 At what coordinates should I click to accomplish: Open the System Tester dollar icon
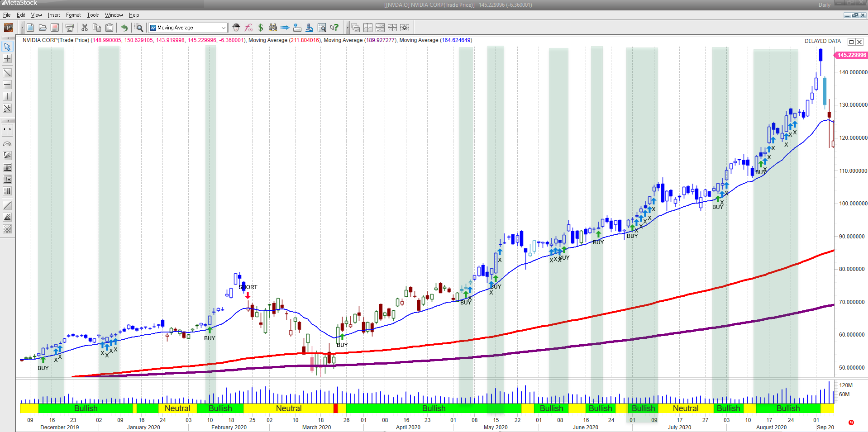click(x=261, y=28)
